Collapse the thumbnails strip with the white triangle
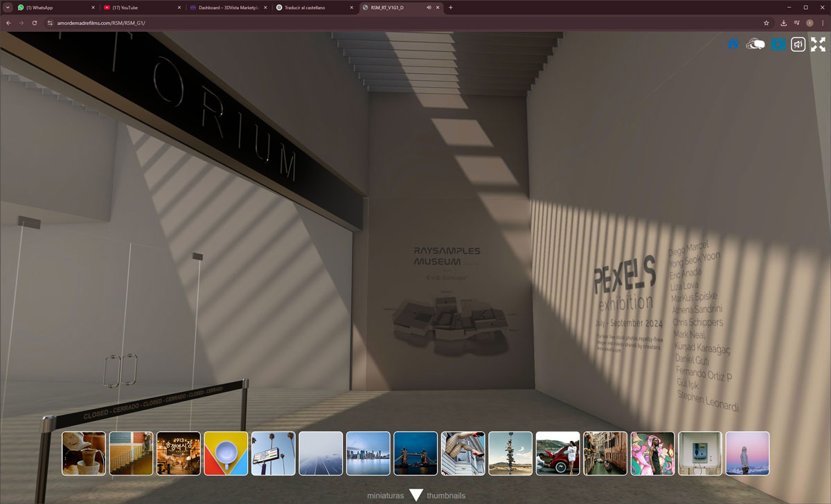 [415, 495]
